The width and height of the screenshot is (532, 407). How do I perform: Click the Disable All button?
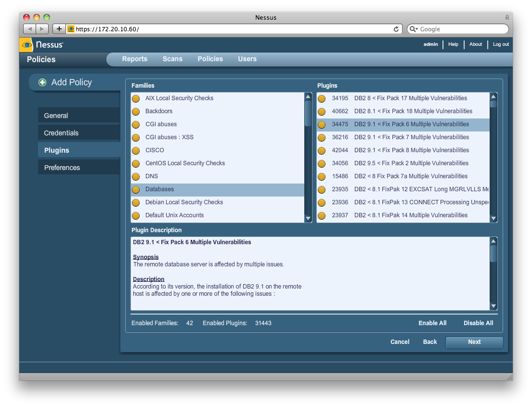(479, 323)
